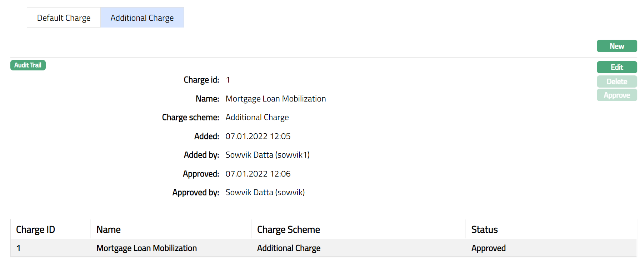
Task: Click the Status column header
Action: [x=484, y=229]
